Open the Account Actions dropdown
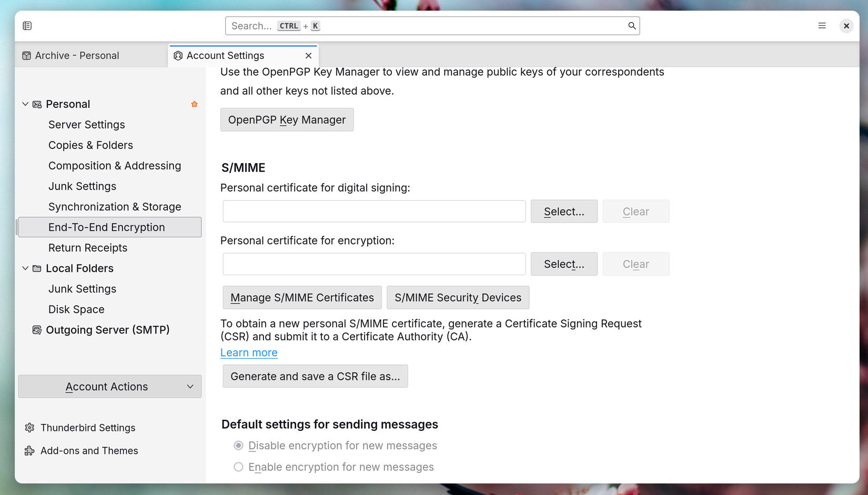The width and height of the screenshot is (868, 495). click(110, 387)
